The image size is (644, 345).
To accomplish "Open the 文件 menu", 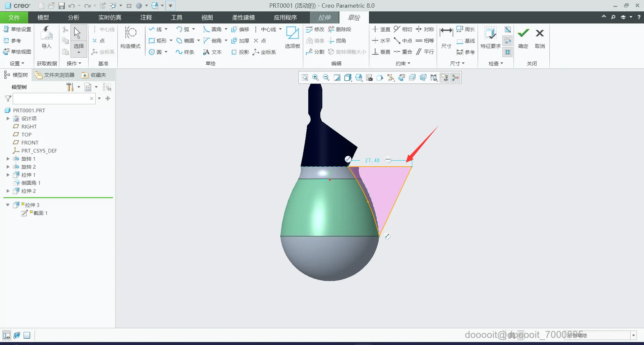I will click(x=14, y=17).
